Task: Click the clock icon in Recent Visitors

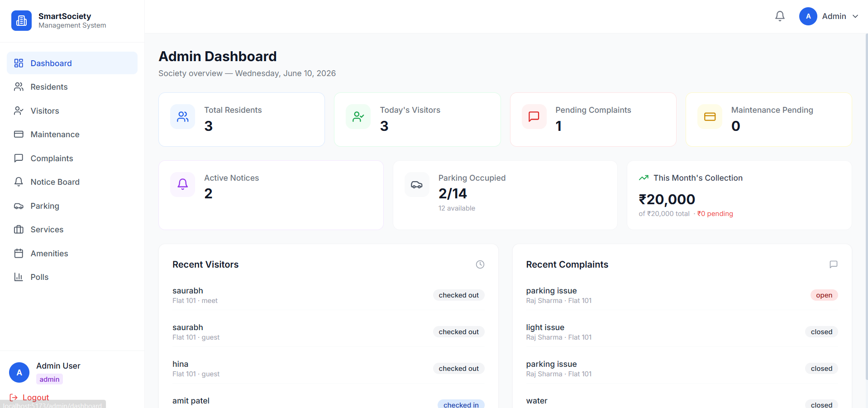Action: click(480, 264)
